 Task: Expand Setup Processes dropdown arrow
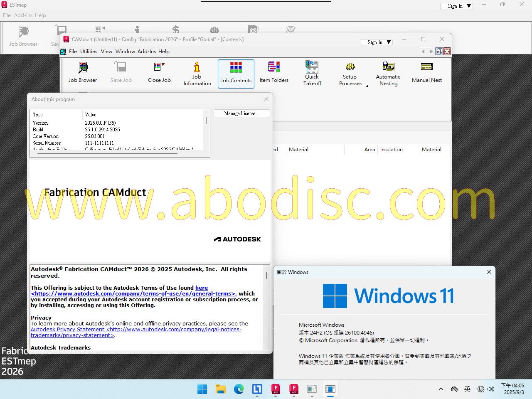point(367,86)
